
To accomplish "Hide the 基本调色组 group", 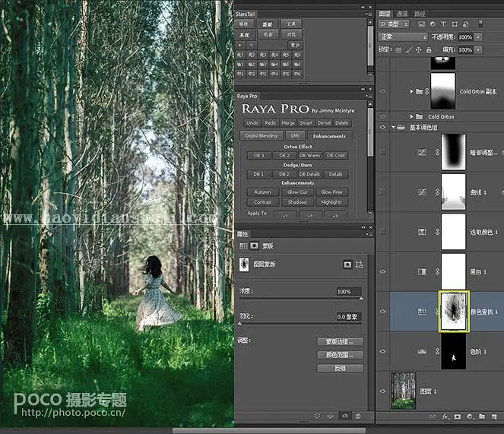I will [382, 127].
